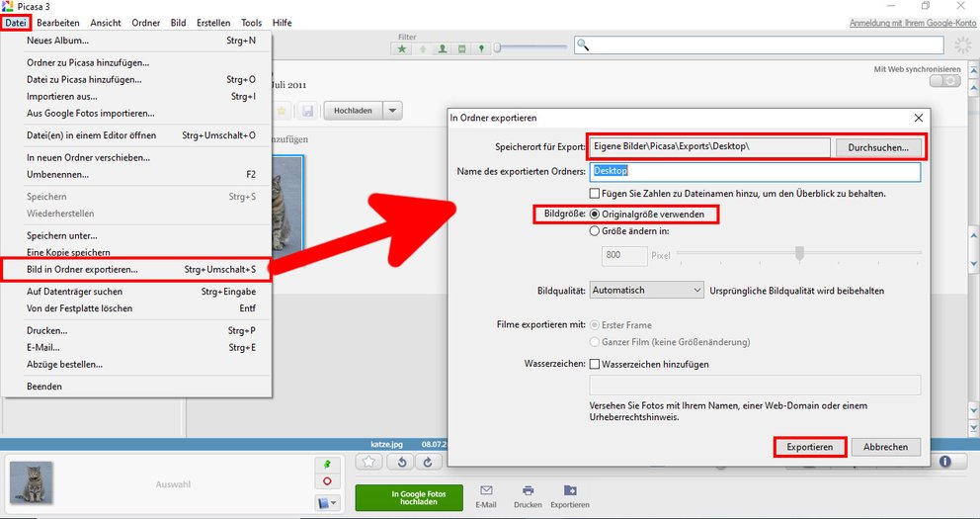Screen dimensions: 980x519
Task: Open add-to-album dropdown in selection tray
Action: (328, 503)
